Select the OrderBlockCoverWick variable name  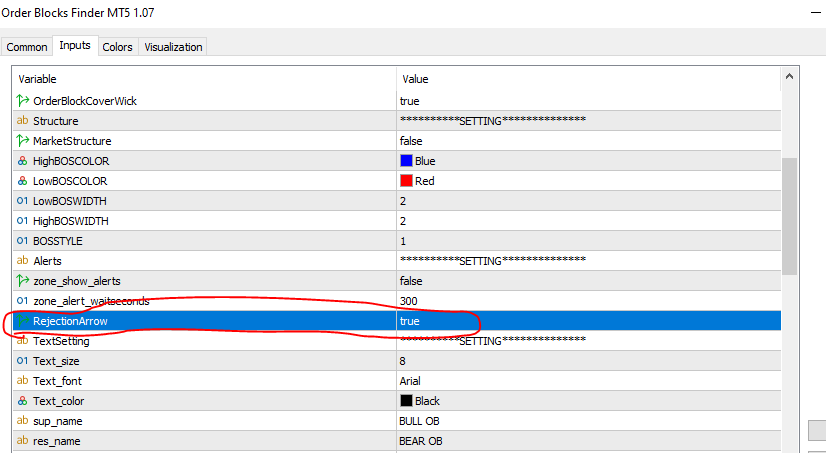tap(85, 101)
